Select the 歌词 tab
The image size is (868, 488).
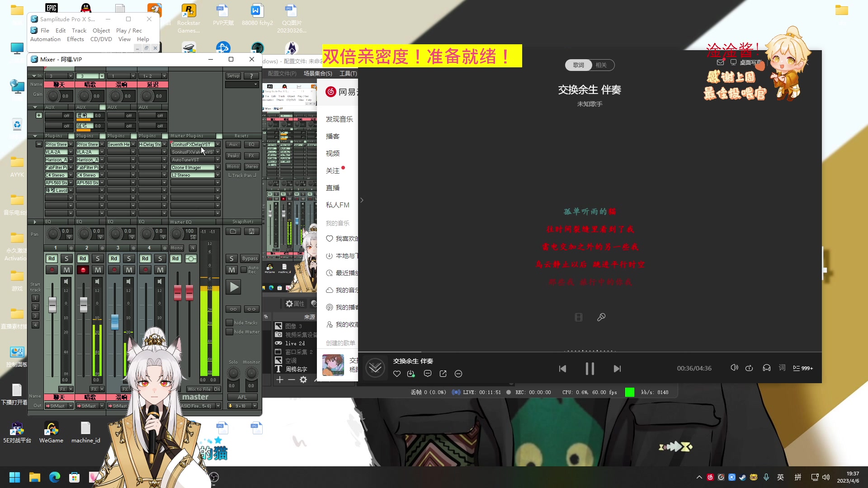coord(579,65)
